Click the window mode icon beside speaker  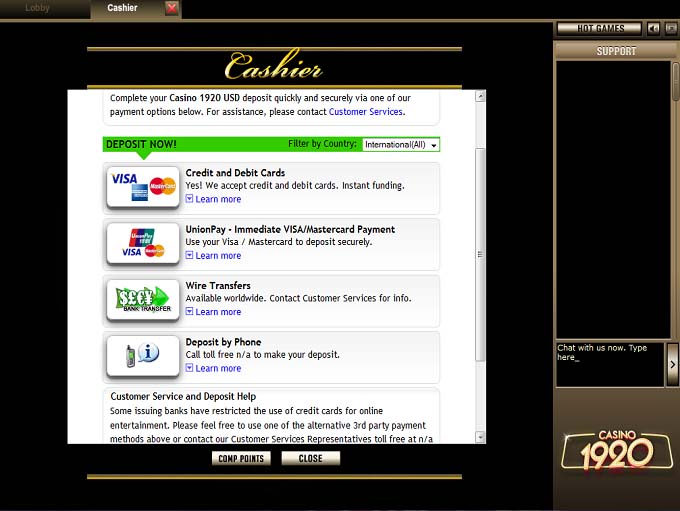[671, 29]
